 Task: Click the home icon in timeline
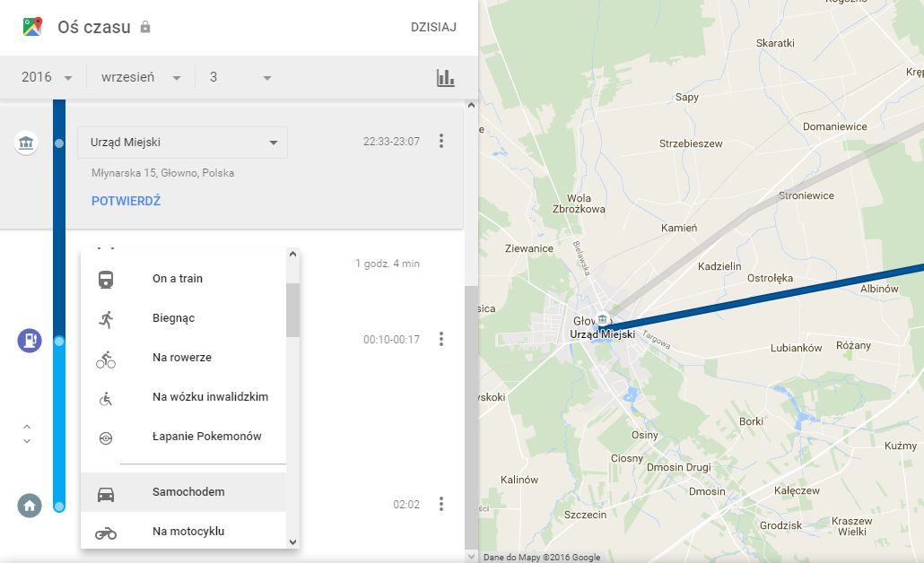tap(30, 506)
